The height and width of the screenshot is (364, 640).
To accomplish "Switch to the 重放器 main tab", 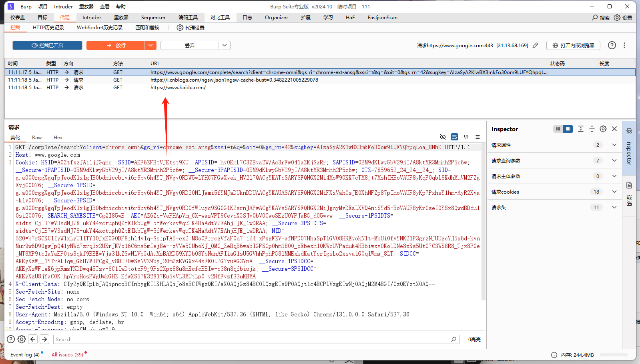I will coord(121,18).
